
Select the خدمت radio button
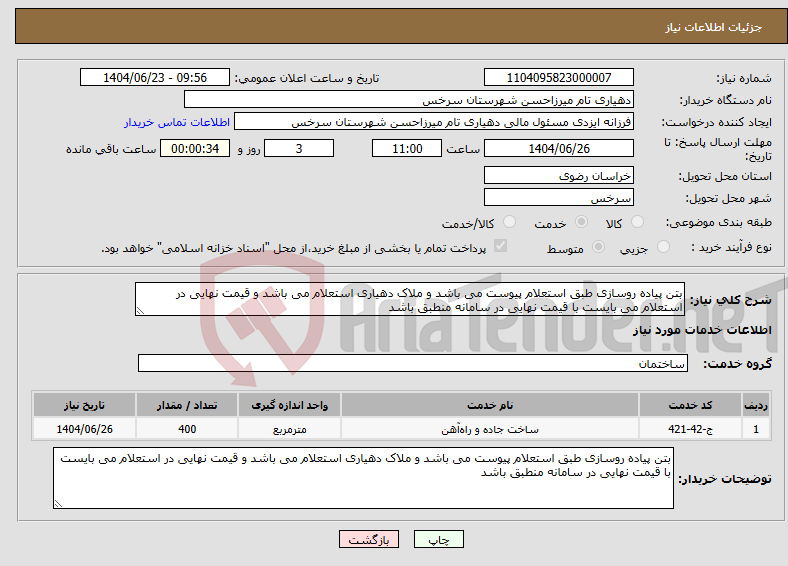coord(581,222)
